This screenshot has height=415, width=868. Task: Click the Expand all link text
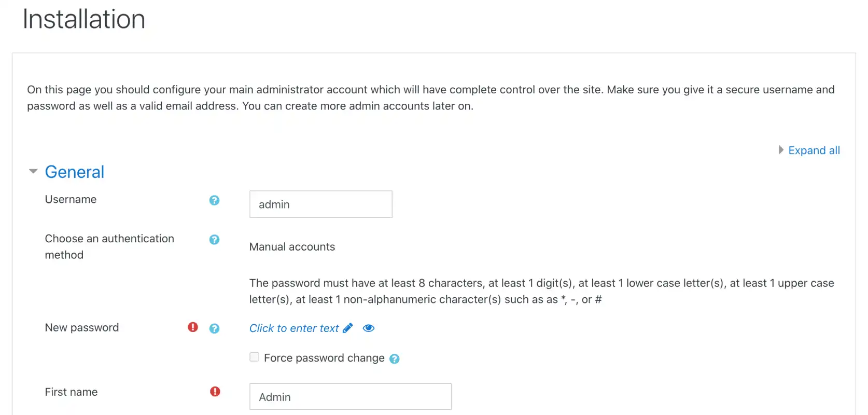pos(814,150)
